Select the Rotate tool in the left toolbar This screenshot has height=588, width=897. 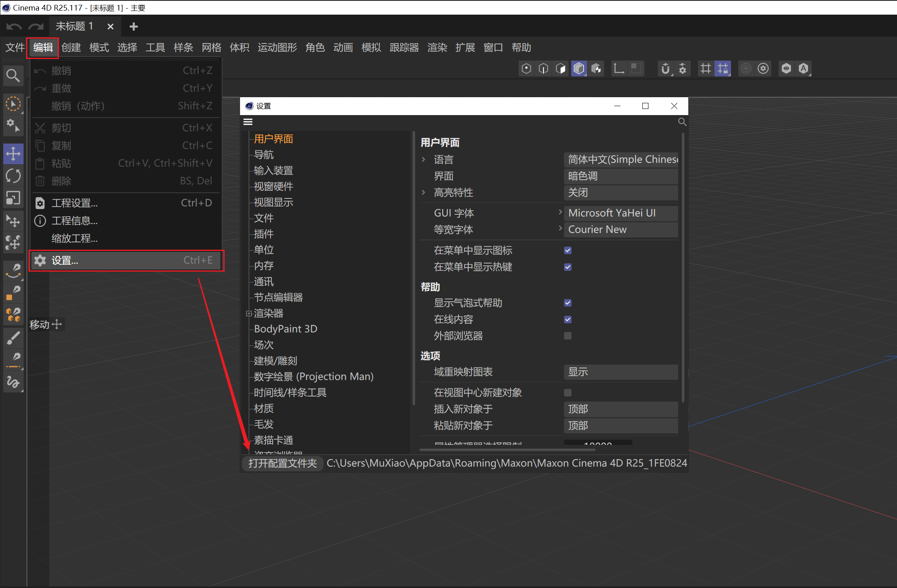[x=13, y=176]
